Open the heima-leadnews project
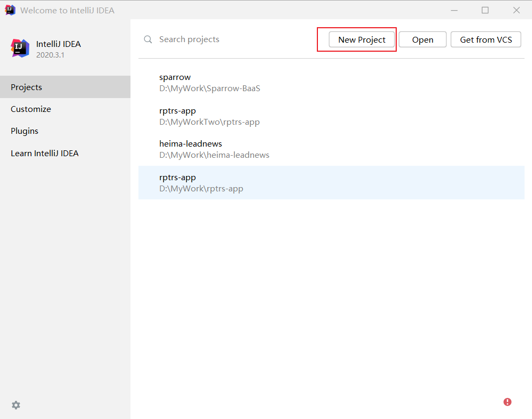Viewport: 532px width, 419px height. tap(331, 149)
